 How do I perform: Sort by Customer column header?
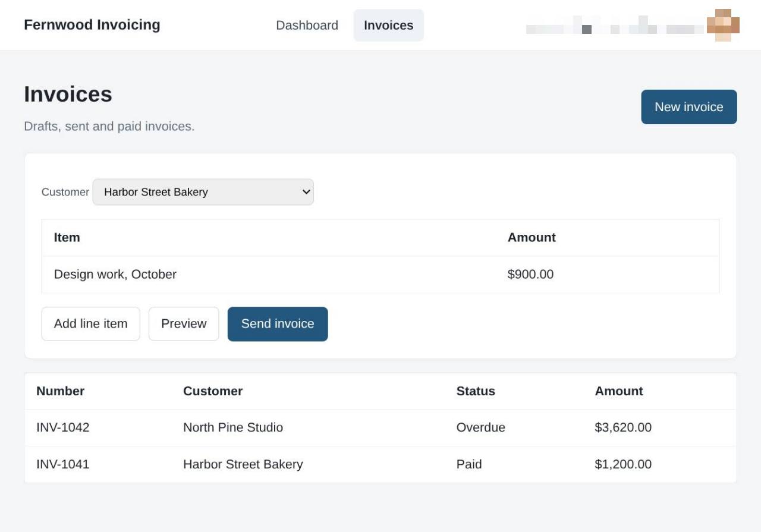point(213,391)
